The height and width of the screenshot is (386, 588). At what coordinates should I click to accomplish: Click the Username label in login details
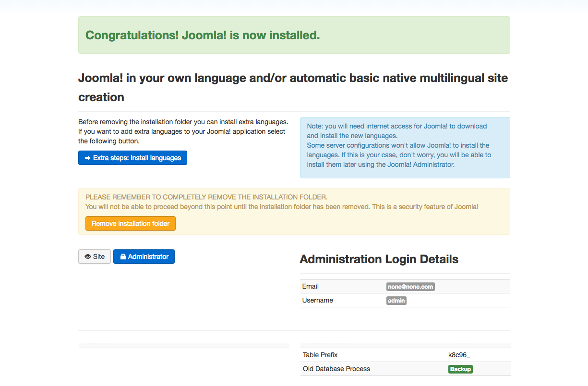(x=318, y=300)
